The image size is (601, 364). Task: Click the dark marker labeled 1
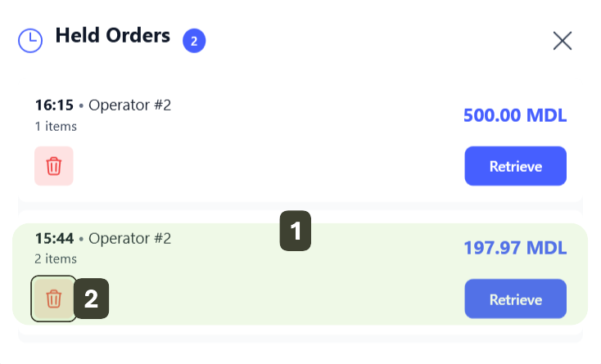click(x=296, y=231)
